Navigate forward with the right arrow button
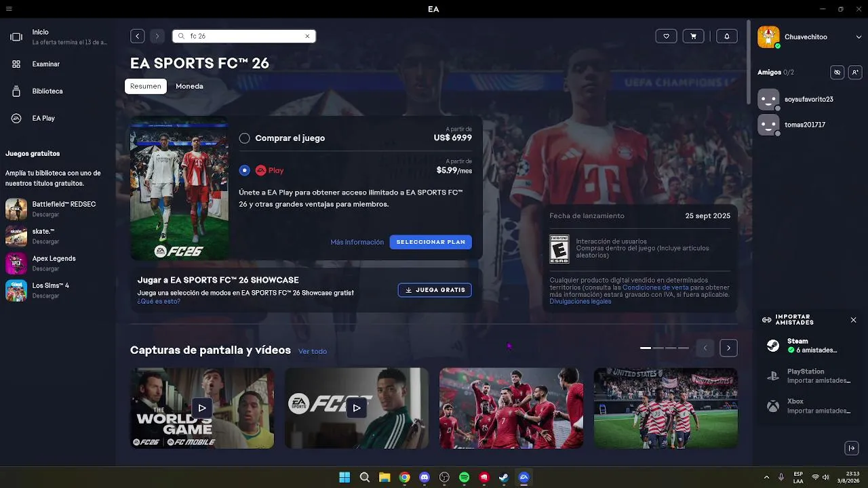 click(x=157, y=36)
